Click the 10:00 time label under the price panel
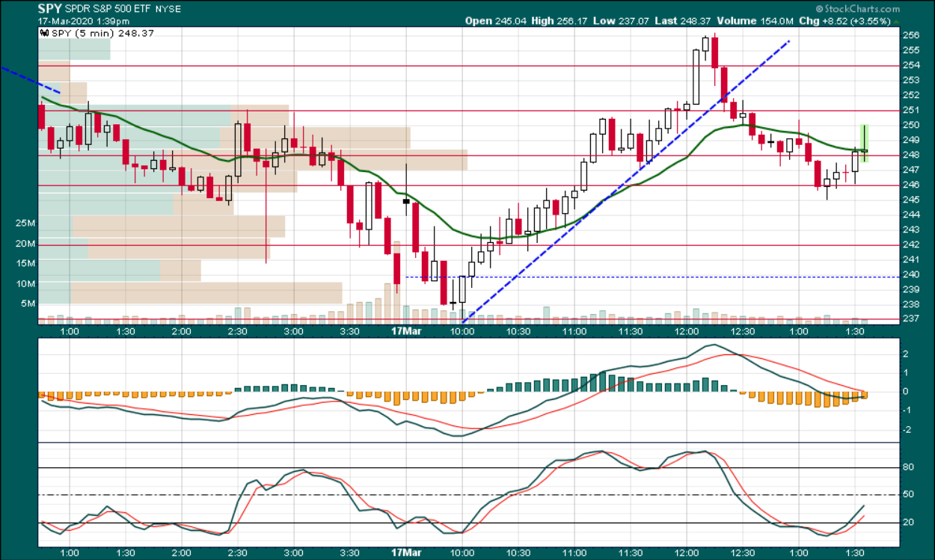935x560 pixels. 462,331
